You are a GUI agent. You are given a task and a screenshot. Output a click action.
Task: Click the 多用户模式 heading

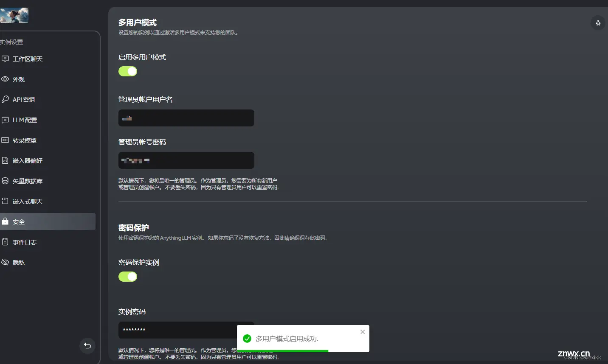click(x=138, y=22)
